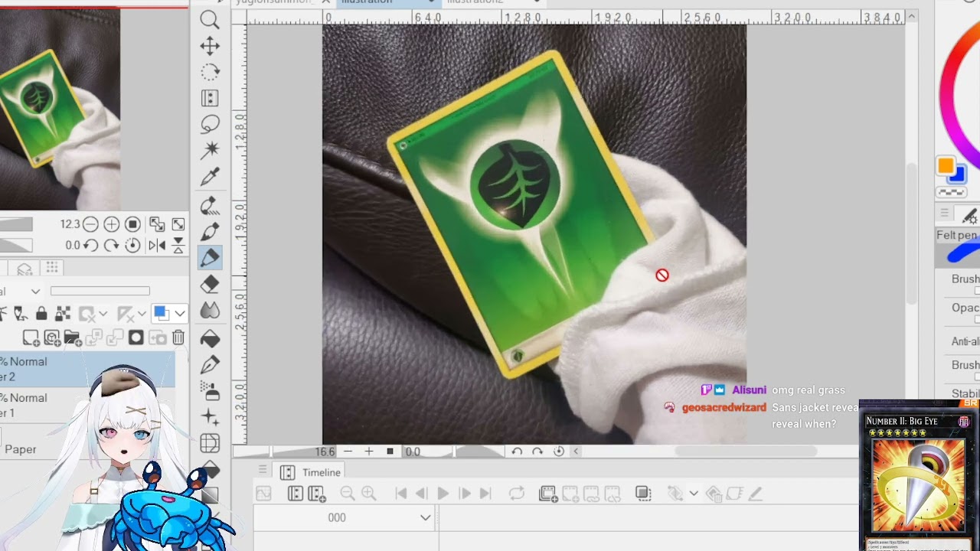Open Tool Property panel menu

coord(945,214)
